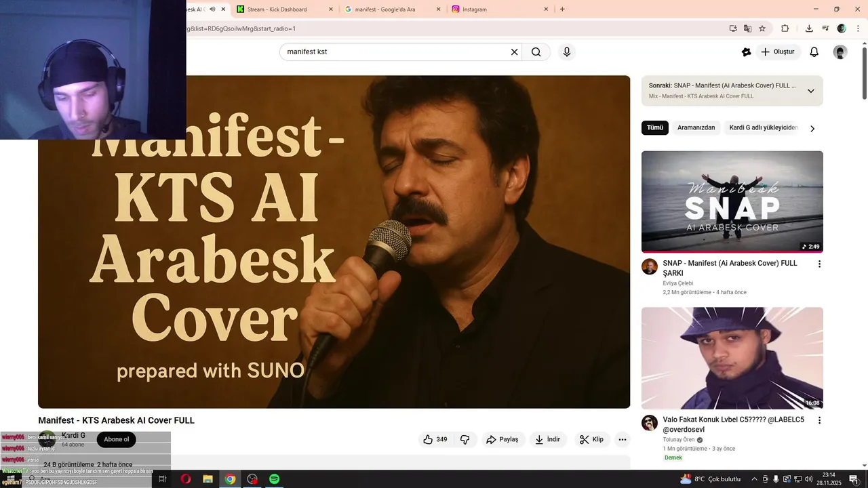Screen dimensions: 868x488
Task: Open YouTube notifications bell
Action: click(x=814, y=52)
